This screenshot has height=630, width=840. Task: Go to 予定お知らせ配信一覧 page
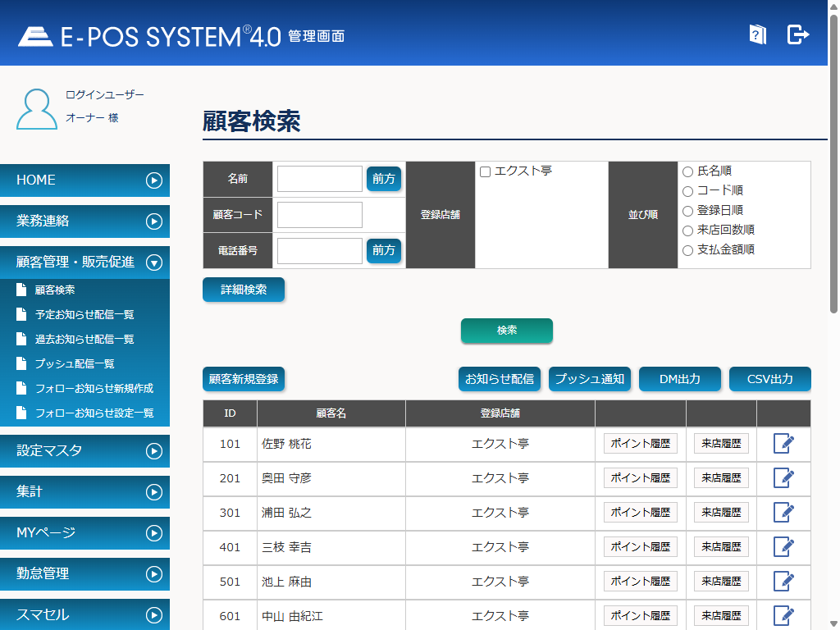click(84, 315)
